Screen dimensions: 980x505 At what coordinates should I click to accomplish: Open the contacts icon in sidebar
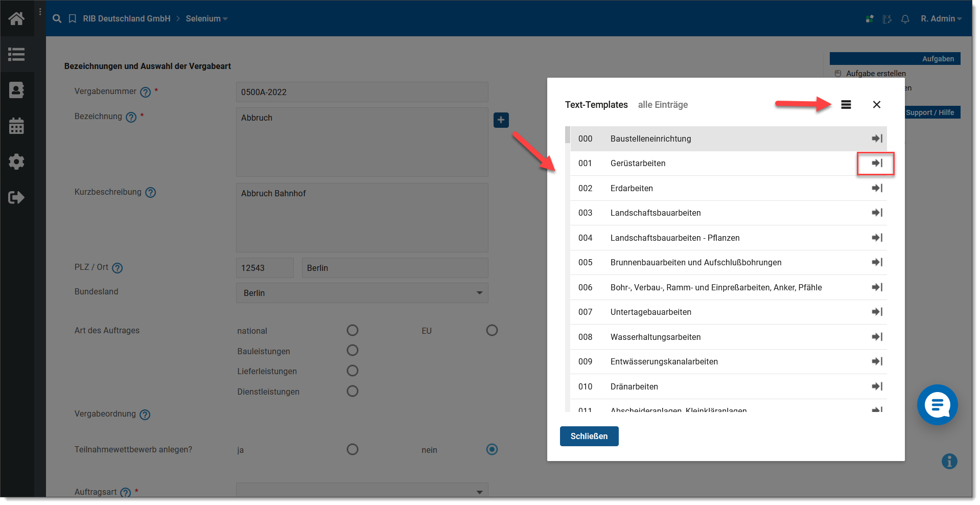16,90
